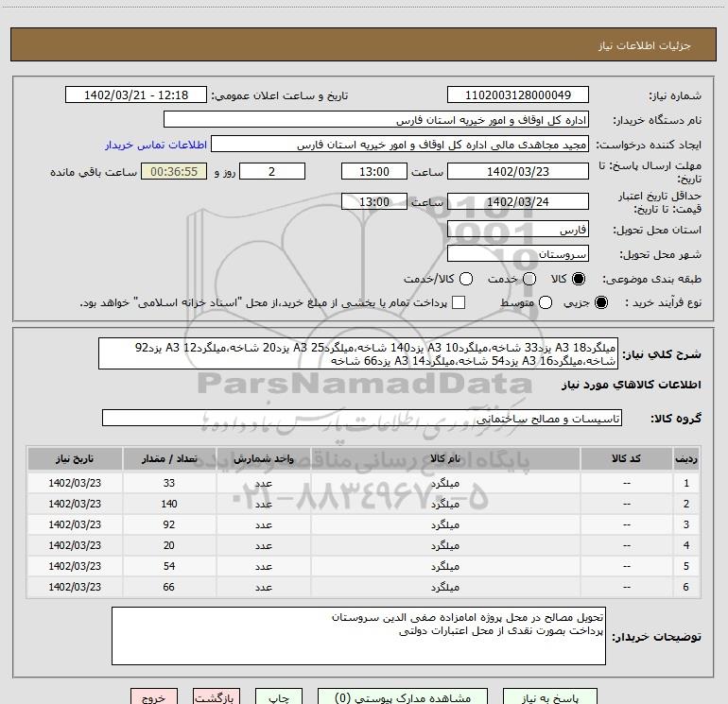
Task: Click quantity 66 in row 6
Action: (x=169, y=587)
